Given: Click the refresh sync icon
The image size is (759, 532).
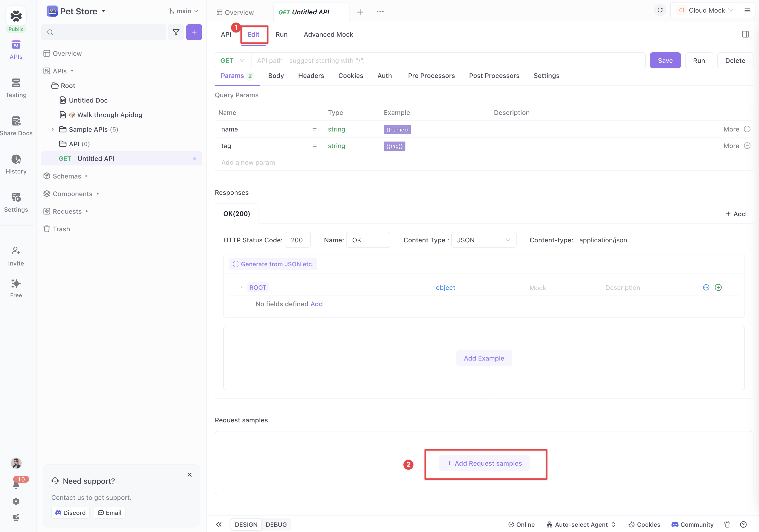Looking at the screenshot, I should [x=660, y=10].
